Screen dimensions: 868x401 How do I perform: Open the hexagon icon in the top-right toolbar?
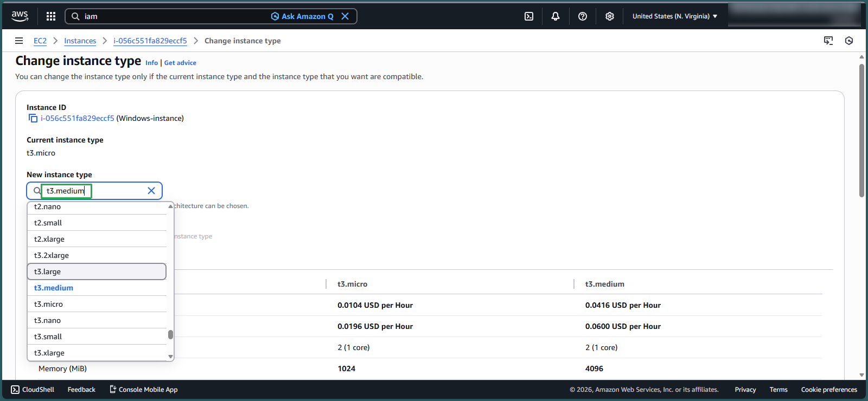[849, 41]
